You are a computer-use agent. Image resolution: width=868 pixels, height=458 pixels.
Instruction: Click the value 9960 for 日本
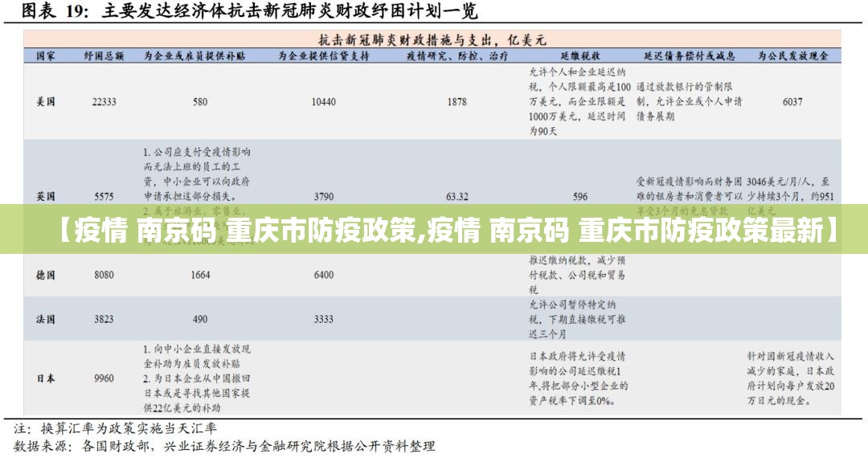[x=104, y=378]
